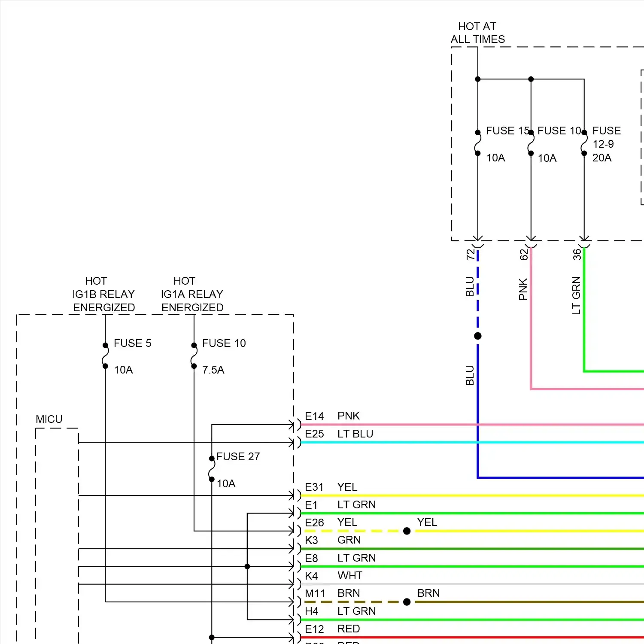Click the HOT IG1A RELAY ENERGIZED label
The width and height of the screenshot is (644, 644).
point(192,294)
